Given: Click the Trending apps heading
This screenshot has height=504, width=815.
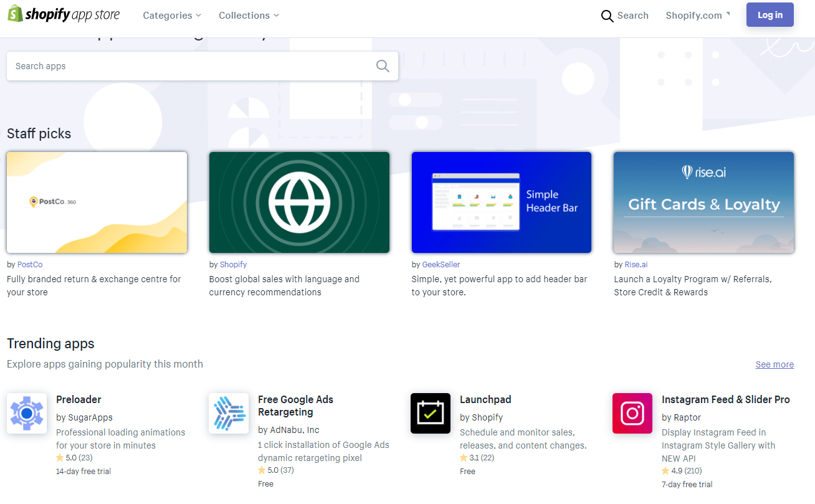Looking at the screenshot, I should pyautogui.click(x=50, y=343).
